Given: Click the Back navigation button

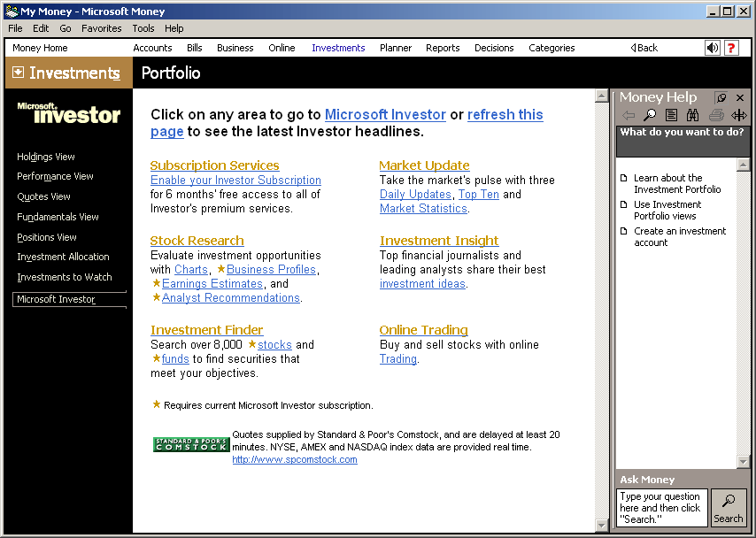Looking at the screenshot, I should tap(644, 48).
